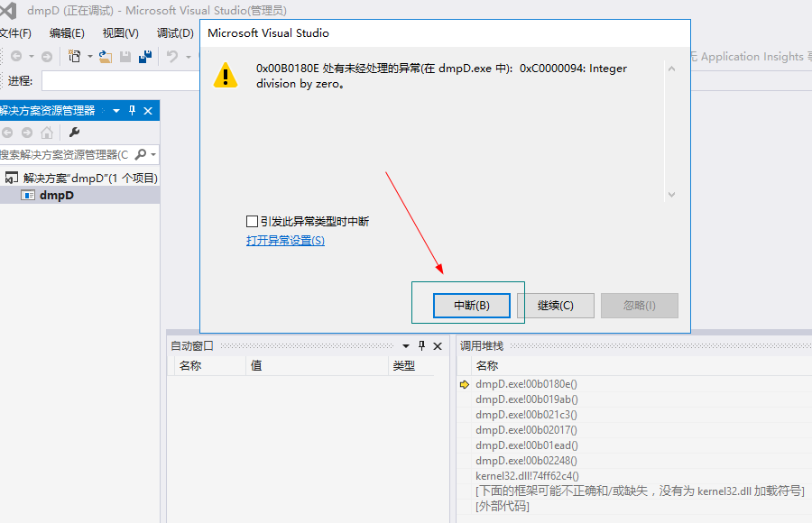The image size is (812, 523).
Task: Click the Home icon in Solution Explorer
Action: point(47,132)
